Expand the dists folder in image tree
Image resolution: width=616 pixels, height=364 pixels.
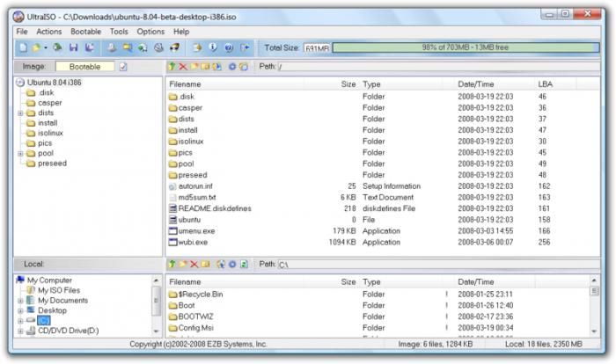pyautogui.click(x=20, y=113)
